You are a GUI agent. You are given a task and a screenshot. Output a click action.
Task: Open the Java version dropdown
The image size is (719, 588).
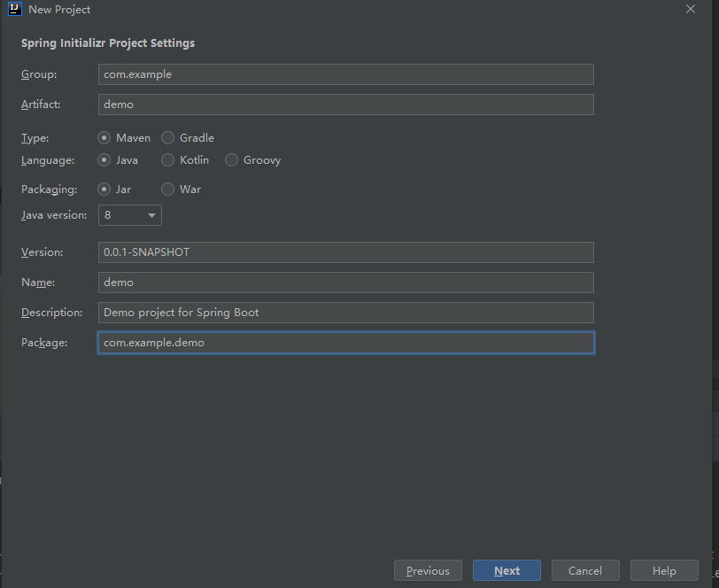pyautogui.click(x=130, y=215)
